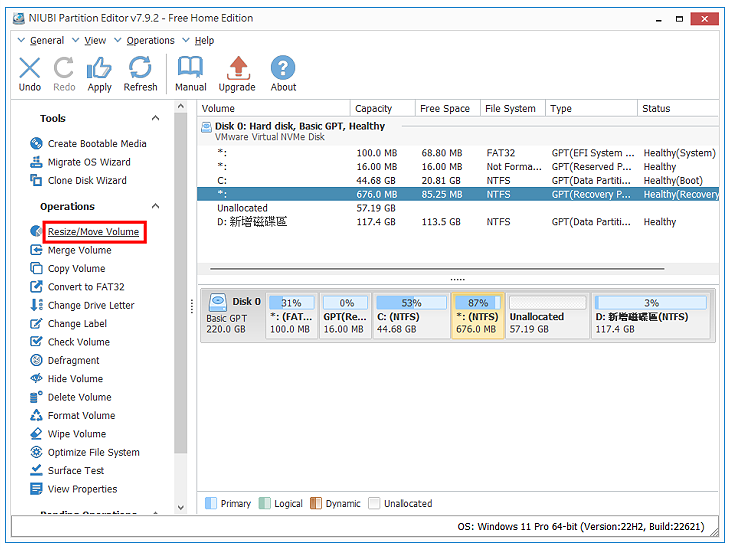Sort by File System column header
Viewport: 729px width, 550px height.
tap(512, 108)
